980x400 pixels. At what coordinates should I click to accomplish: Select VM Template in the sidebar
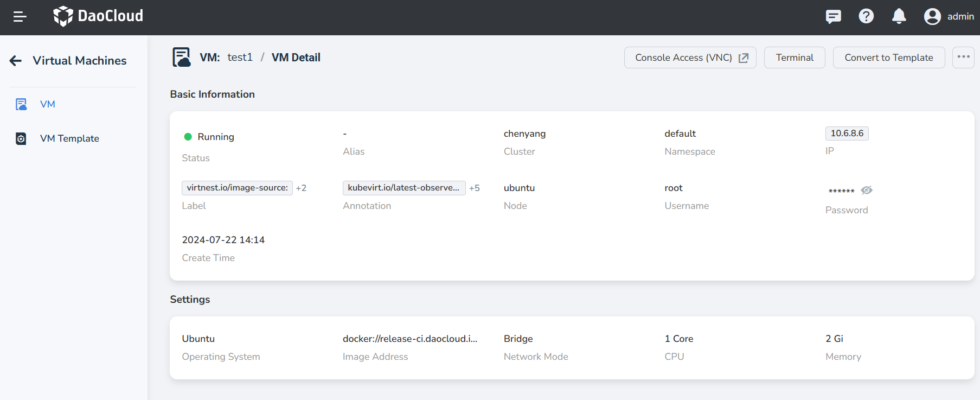click(69, 138)
